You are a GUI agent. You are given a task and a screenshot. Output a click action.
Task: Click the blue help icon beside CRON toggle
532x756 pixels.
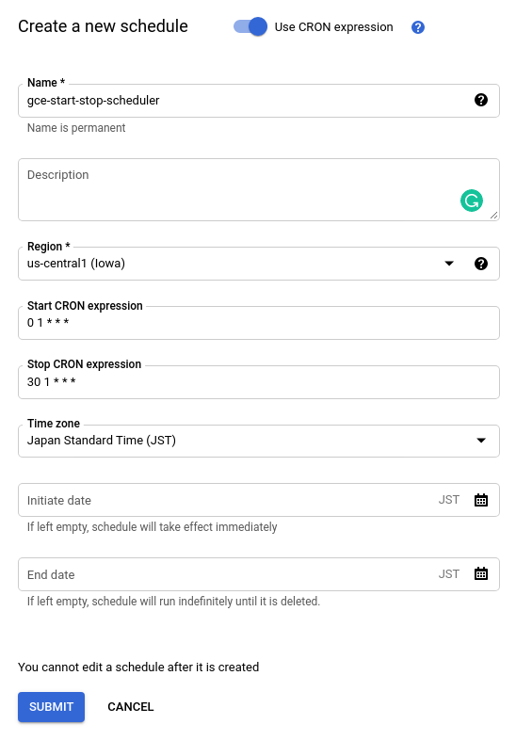pos(418,27)
